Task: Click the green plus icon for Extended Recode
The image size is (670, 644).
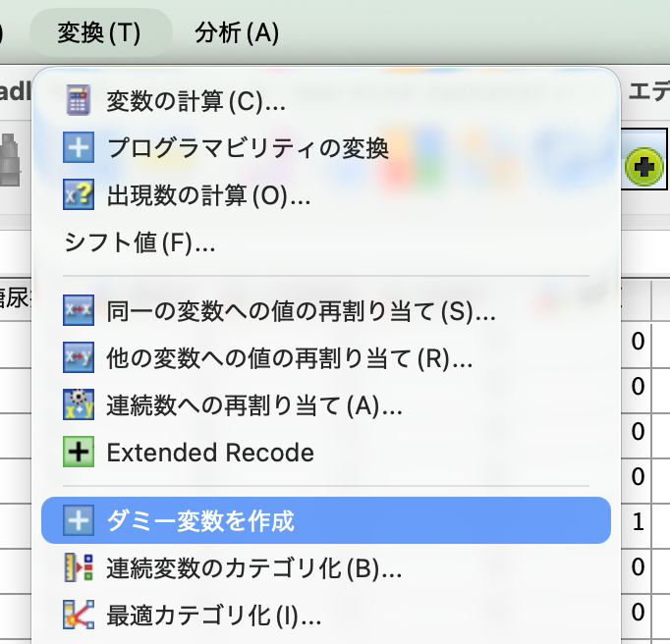Action: 79,452
